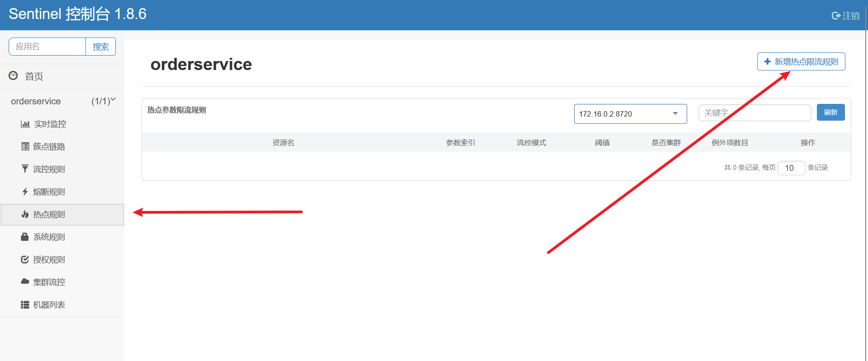Viewport: 868px width, 361px height.
Task: Focus the 应用名 search field
Action: [47, 47]
